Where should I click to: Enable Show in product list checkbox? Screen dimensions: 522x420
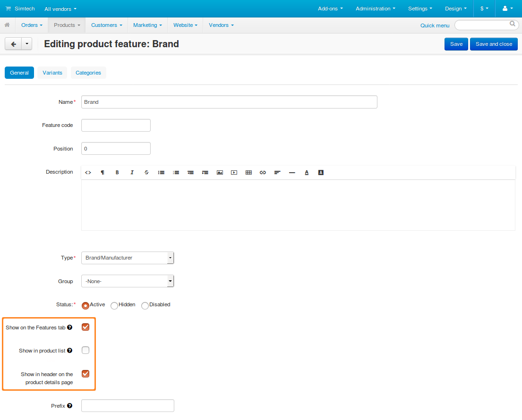pos(86,350)
